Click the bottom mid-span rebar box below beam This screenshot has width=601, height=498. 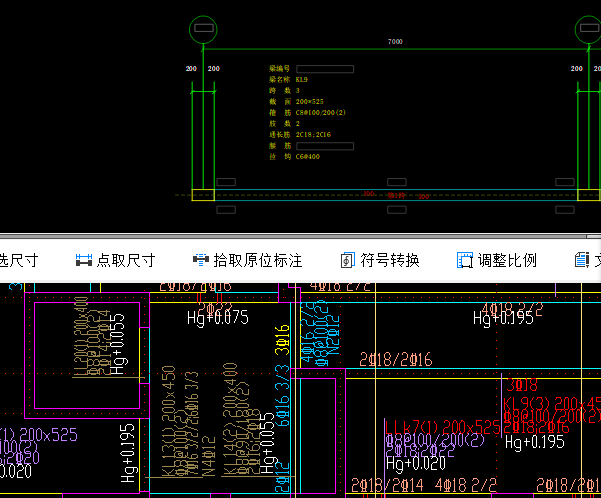point(397,210)
